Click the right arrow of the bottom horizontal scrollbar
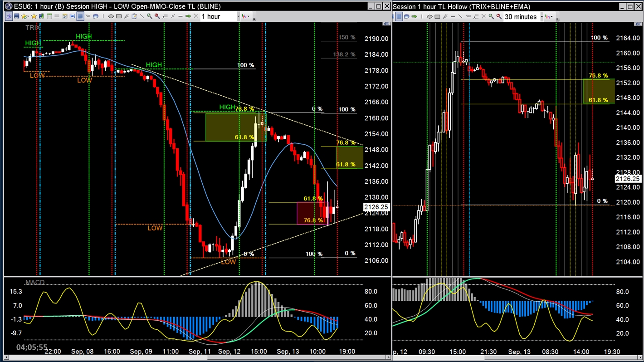Image resolution: width=644 pixels, height=362 pixels. click(x=388, y=358)
